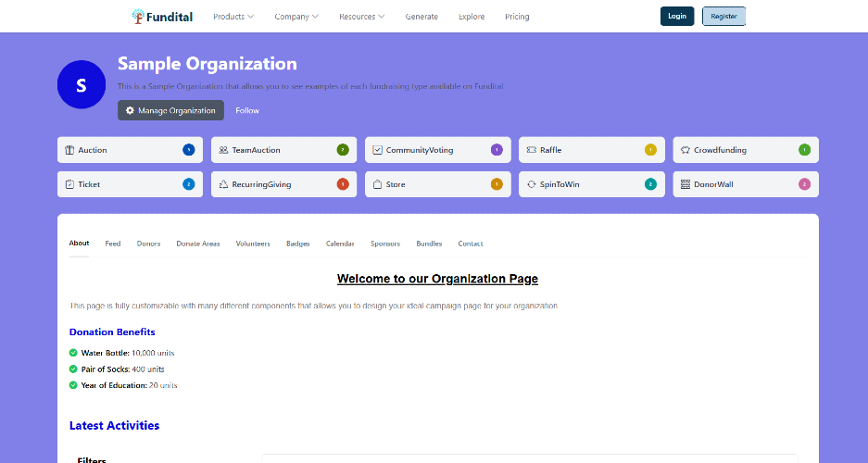Open the Bundles tab
Screen dimensions: 868x463
tap(429, 244)
